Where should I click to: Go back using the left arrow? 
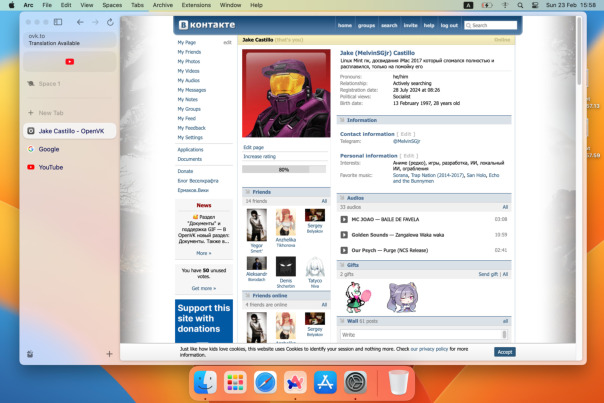coord(80,22)
